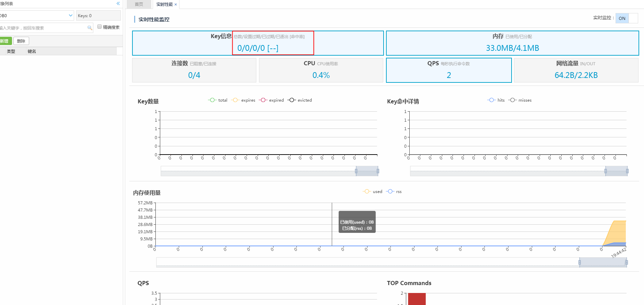
Task: Click the Keys: 0 counter field
Action: tap(98, 15)
